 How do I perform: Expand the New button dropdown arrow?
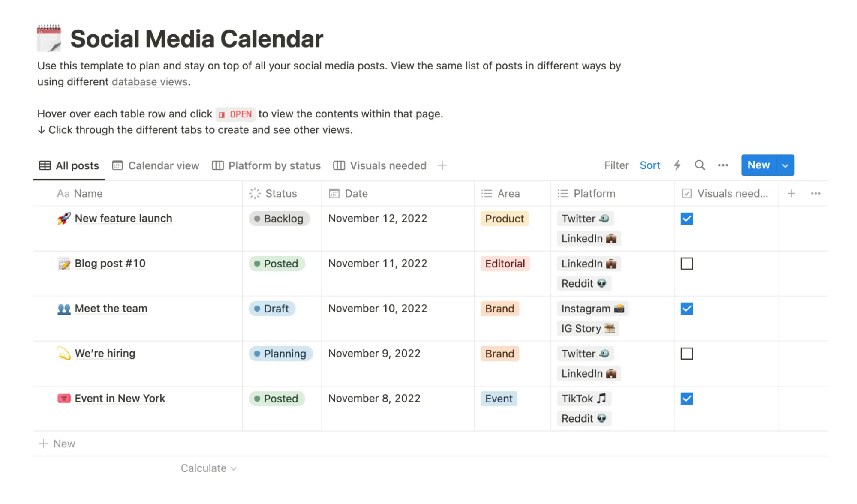coord(786,165)
